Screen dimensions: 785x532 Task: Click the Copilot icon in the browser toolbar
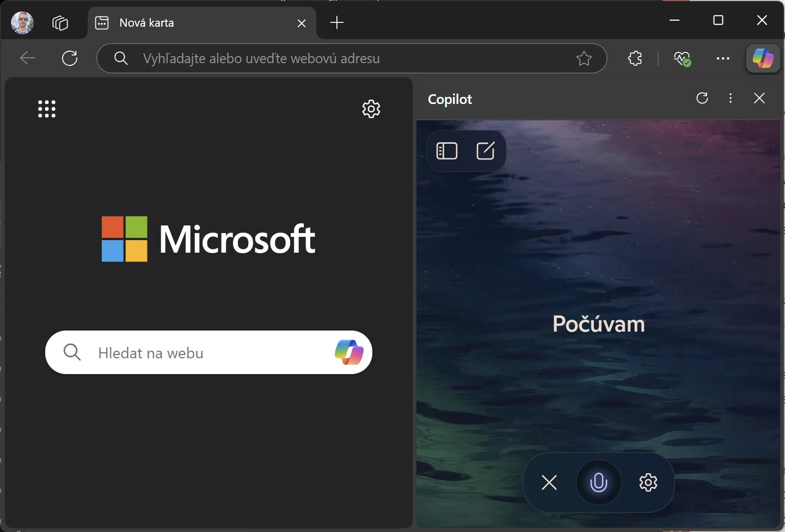coord(762,58)
